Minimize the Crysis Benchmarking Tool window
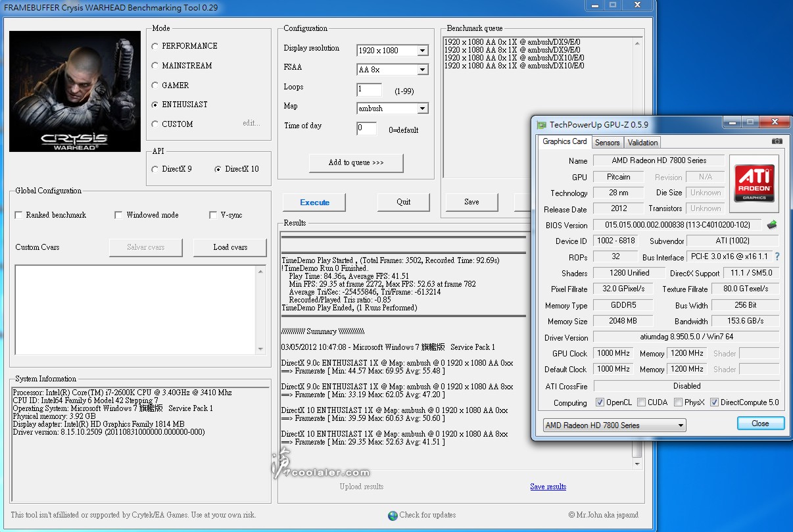This screenshot has height=532, width=793. (x=594, y=5)
